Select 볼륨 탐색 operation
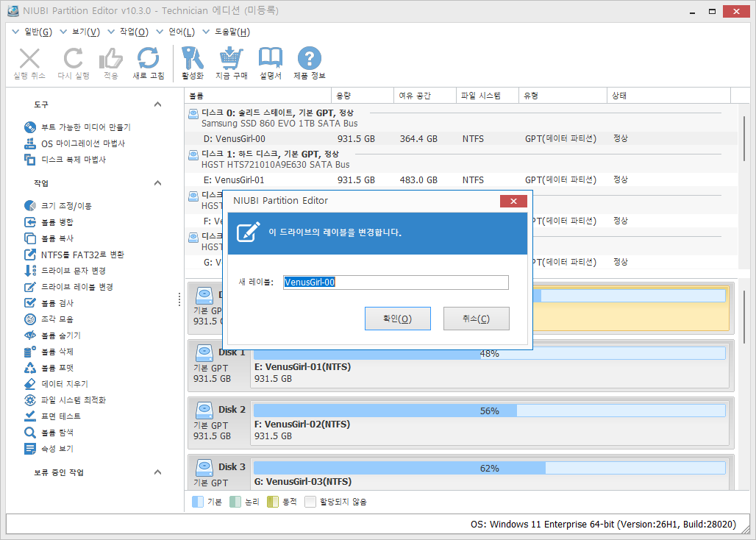Image resolution: width=756 pixels, height=540 pixels. click(x=49, y=433)
